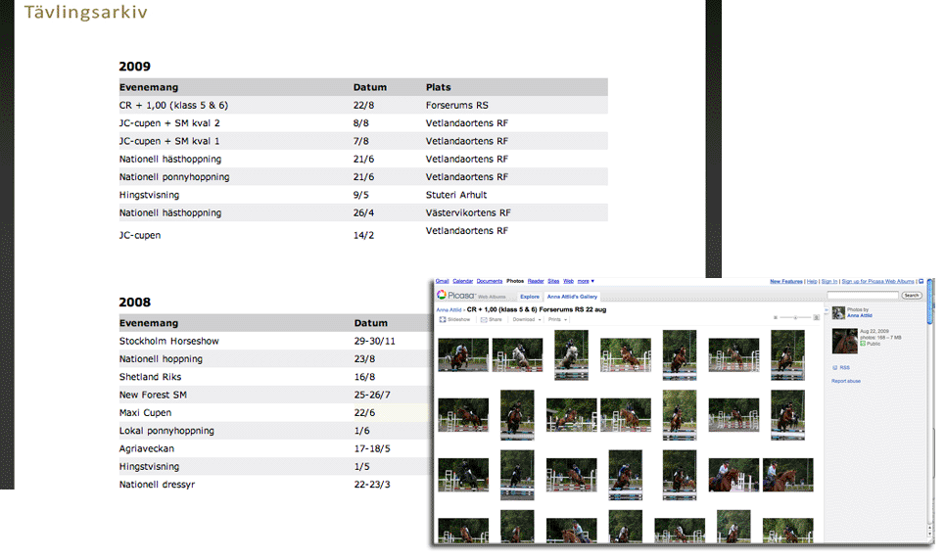This screenshot has height=560, width=946.
Task: Click 'Lokal ponnyhoppning' row
Action: [274, 431]
